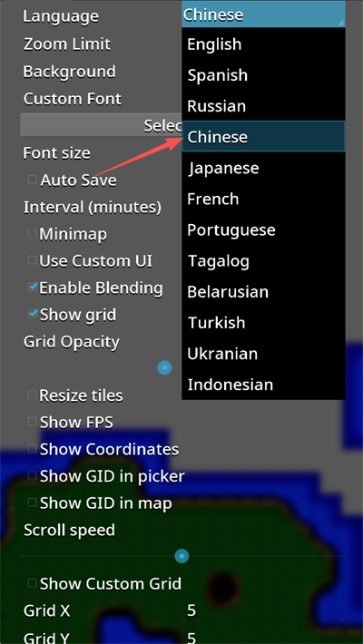Screen dimensions: 363x644
Task: Select Belarusian from the language list
Action: [x=263, y=291]
